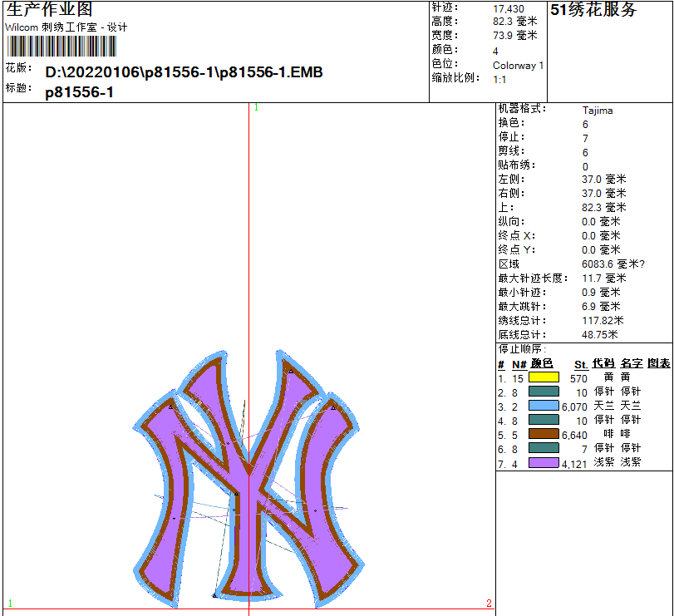The width and height of the screenshot is (674, 616).
Task: Click the light blue swatch in row 3
Action: click(544, 406)
